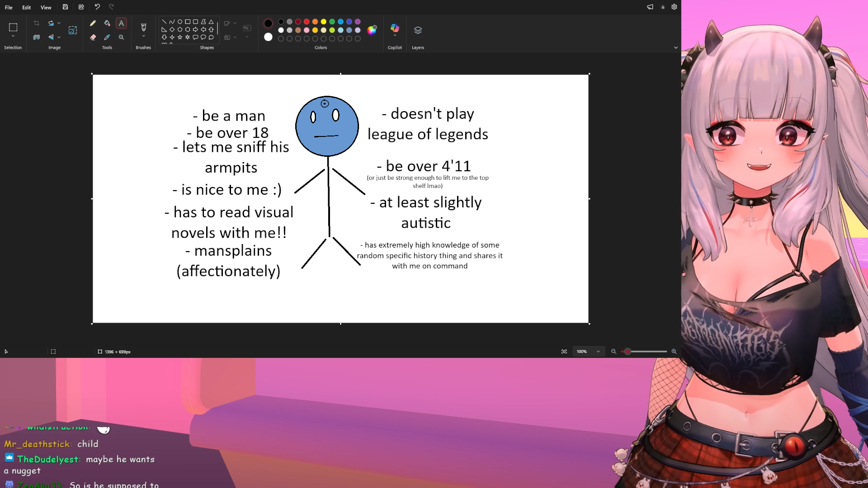Click the Edit colors wheel button

[x=372, y=30]
